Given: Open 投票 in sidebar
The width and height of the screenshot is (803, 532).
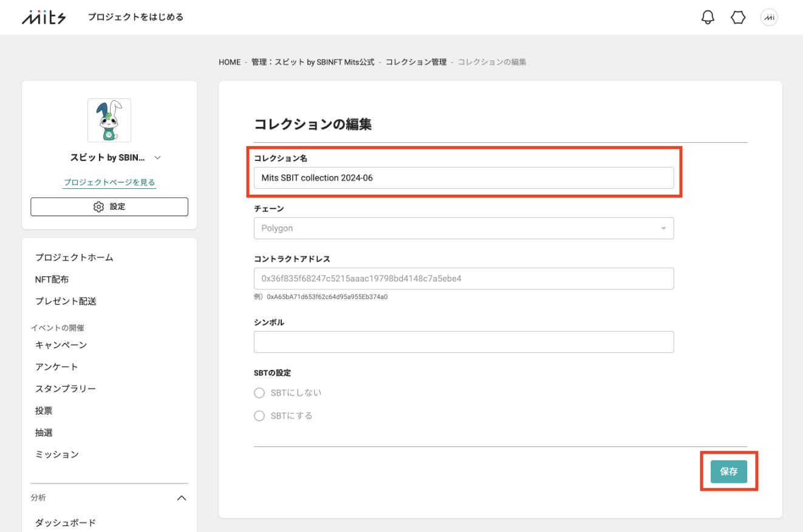Looking at the screenshot, I should 44,411.
